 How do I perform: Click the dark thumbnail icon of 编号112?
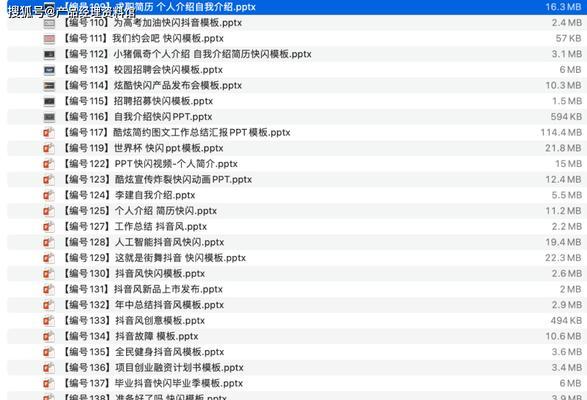pyautogui.click(x=49, y=55)
